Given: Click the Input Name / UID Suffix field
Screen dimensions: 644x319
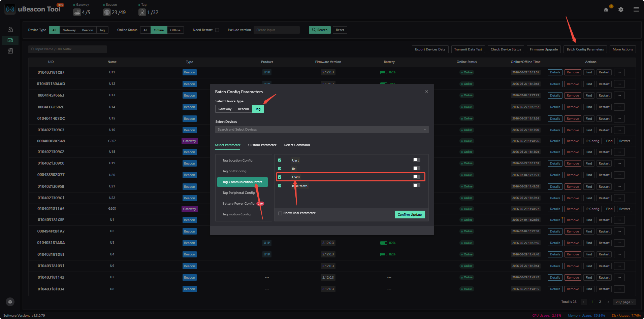Looking at the screenshot, I should [x=67, y=49].
